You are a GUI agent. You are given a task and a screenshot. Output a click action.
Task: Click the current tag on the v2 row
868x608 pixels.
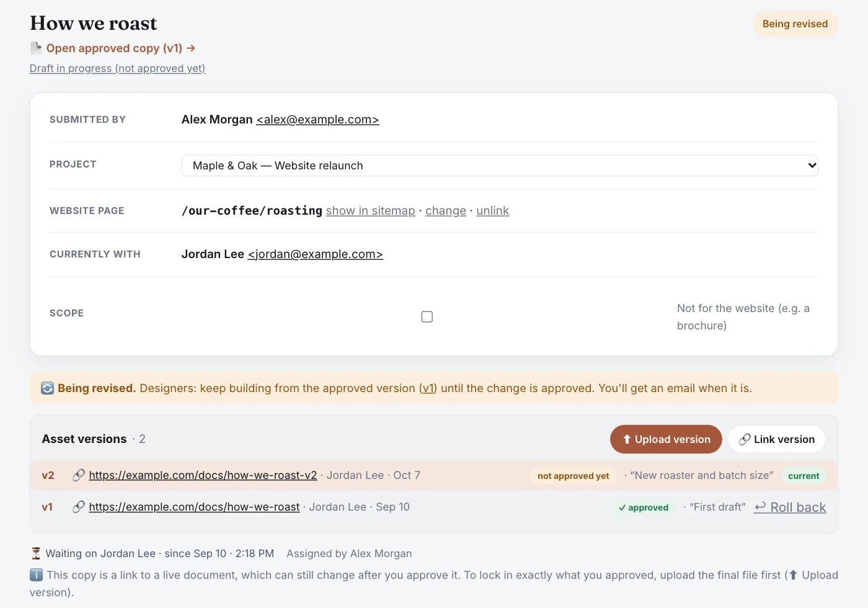pyautogui.click(x=804, y=476)
